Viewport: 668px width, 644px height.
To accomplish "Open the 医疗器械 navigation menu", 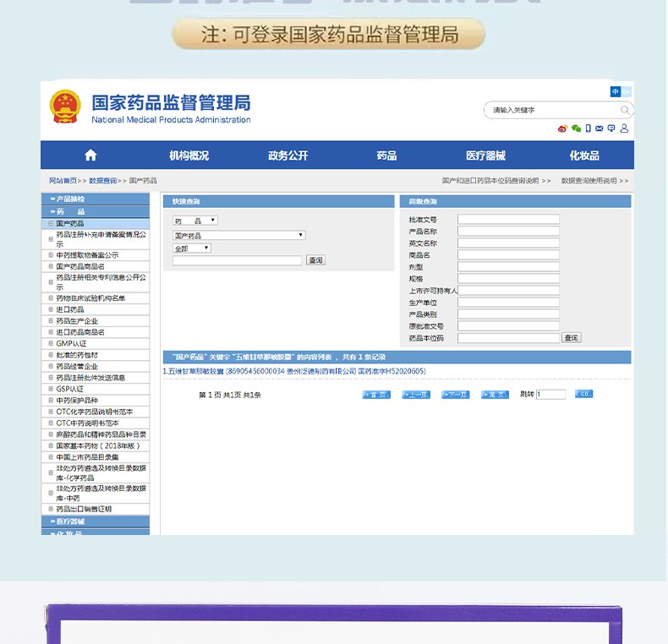I will coord(485,156).
